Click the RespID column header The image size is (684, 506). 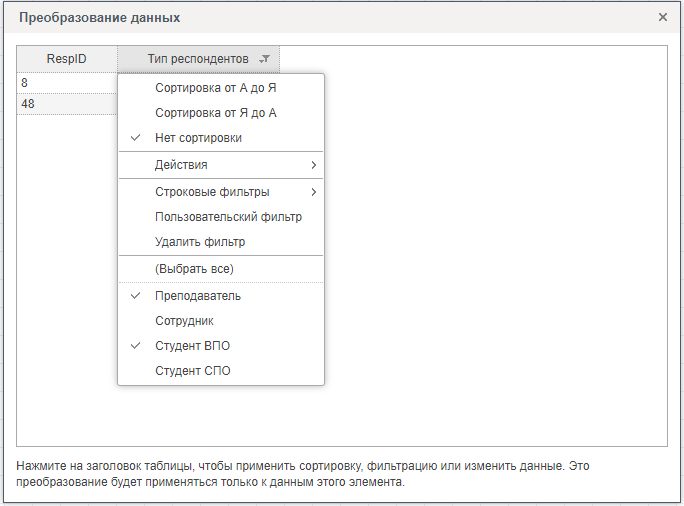point(67,59)
